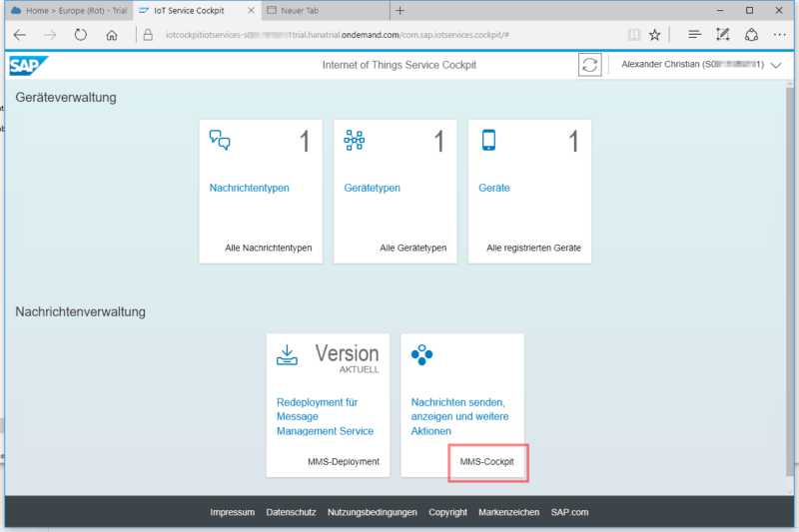The height and width of the screenshot is (532, 799).
Task: Click the four dots MMS-Cockpit icon
Action: pyautogui.click(x=421, y=355)
